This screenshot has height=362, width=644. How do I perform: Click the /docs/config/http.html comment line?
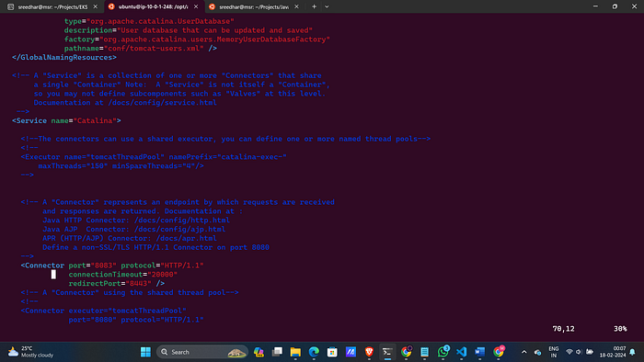tap(136, 221)
